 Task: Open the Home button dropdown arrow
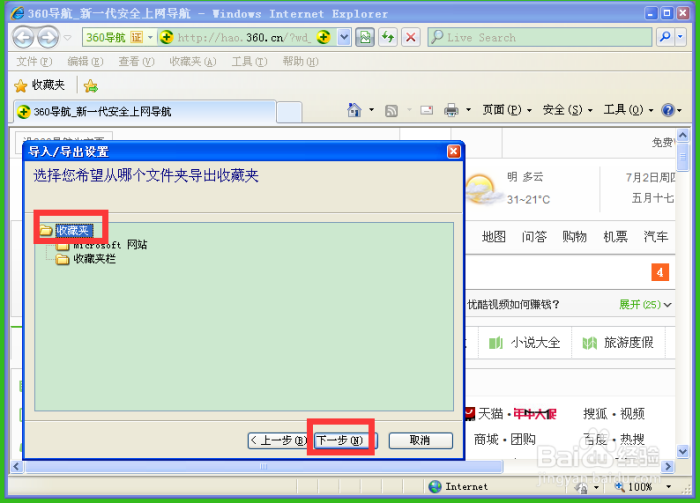click(371, 110)
